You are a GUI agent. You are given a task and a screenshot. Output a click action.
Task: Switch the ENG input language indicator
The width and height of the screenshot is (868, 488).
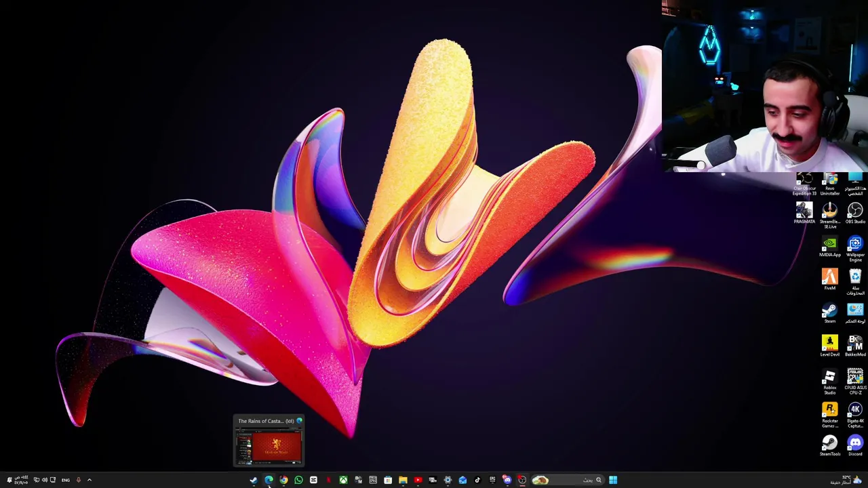[x=66, y=480]
